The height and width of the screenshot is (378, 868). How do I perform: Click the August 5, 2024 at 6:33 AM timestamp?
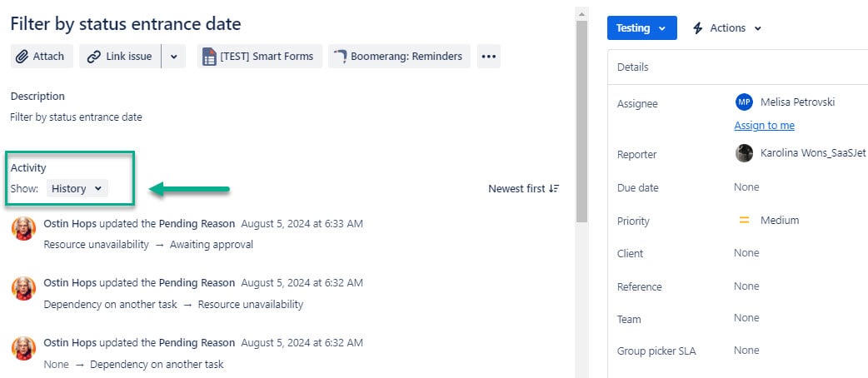click(x=302, y=224)
